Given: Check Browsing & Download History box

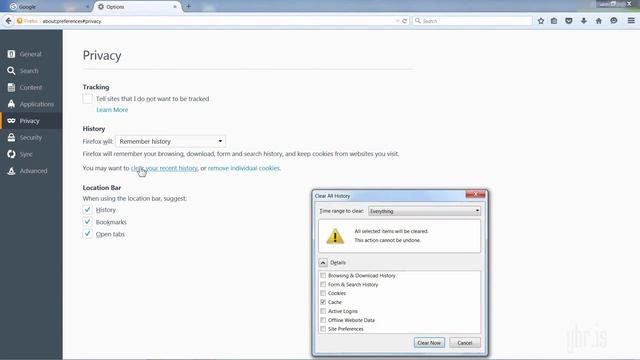Looking at the screenshot, I should pyautogui.click(x=323, y=276).
